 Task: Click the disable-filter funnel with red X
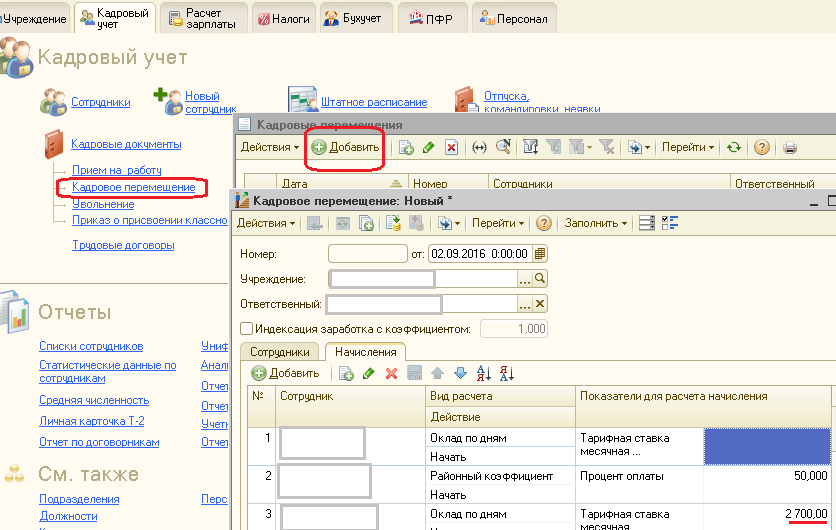[x=606, y=147]
